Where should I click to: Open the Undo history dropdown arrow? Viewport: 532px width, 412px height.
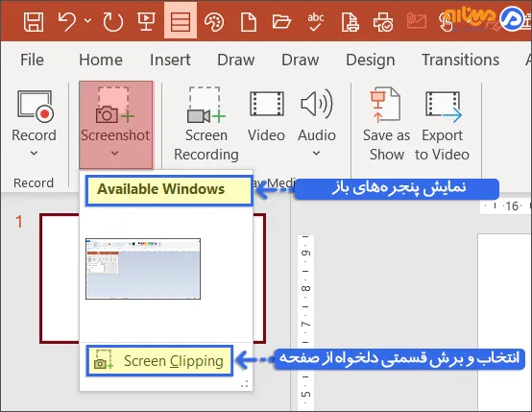(x=87, y=21)
